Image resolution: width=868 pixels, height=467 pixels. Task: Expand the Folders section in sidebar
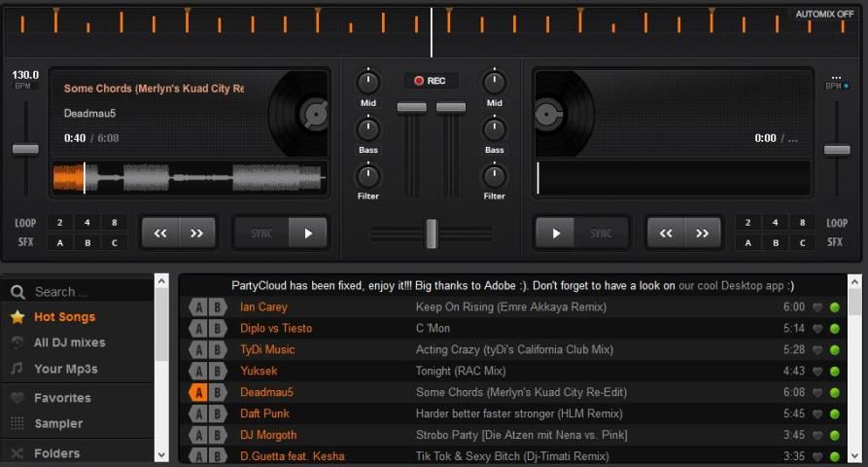[56, 453]
